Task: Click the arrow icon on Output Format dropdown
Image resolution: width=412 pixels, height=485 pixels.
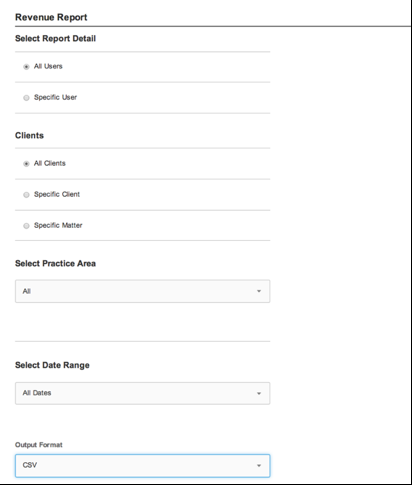Action: pos(259,466)
